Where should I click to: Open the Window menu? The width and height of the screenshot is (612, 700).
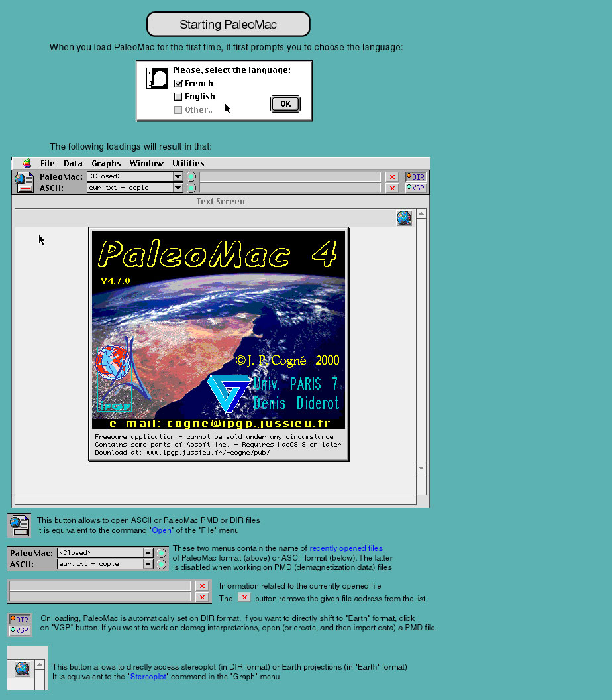click(x=146, y=163)
